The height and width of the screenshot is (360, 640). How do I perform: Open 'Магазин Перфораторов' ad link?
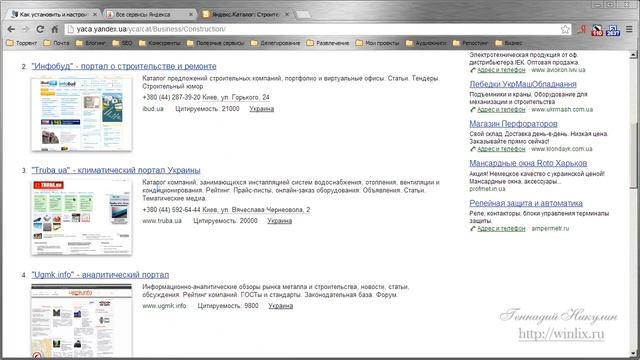(x=513, y=124)
